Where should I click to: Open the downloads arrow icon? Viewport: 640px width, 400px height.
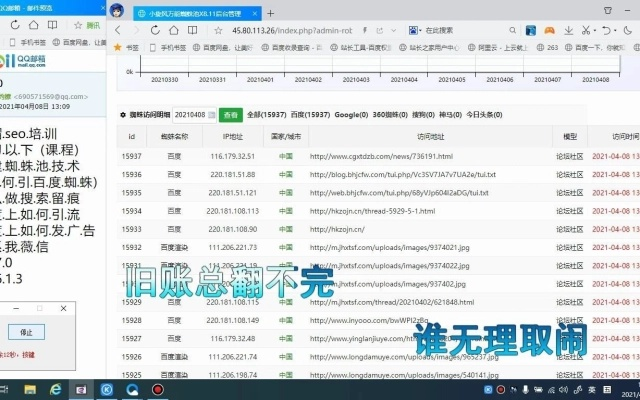(x=569, y=30)
